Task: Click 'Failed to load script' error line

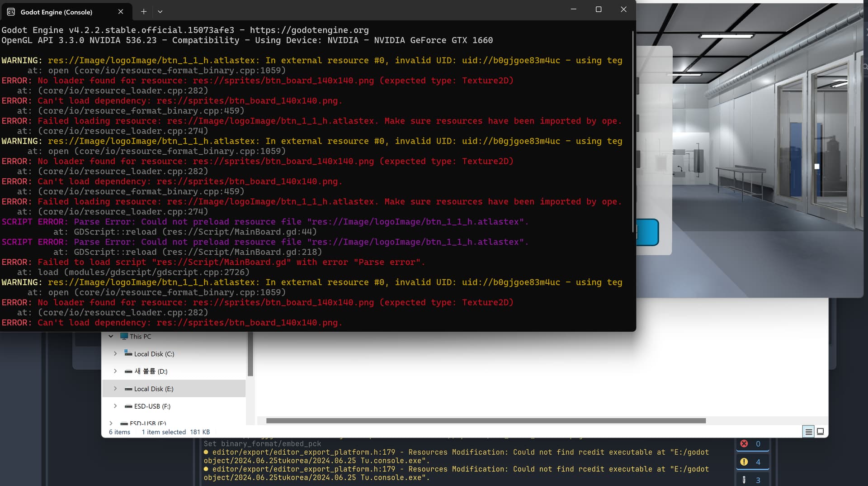Action: (x=213, y=262)
